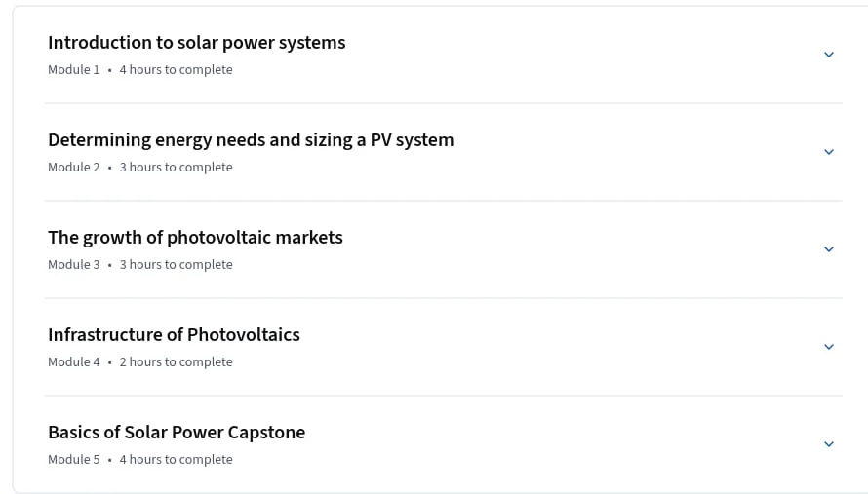The image size is (868, 494).
Task: Click the Introduction to solar power systems title
Action: pyautogui.click(x=196, y=43)
